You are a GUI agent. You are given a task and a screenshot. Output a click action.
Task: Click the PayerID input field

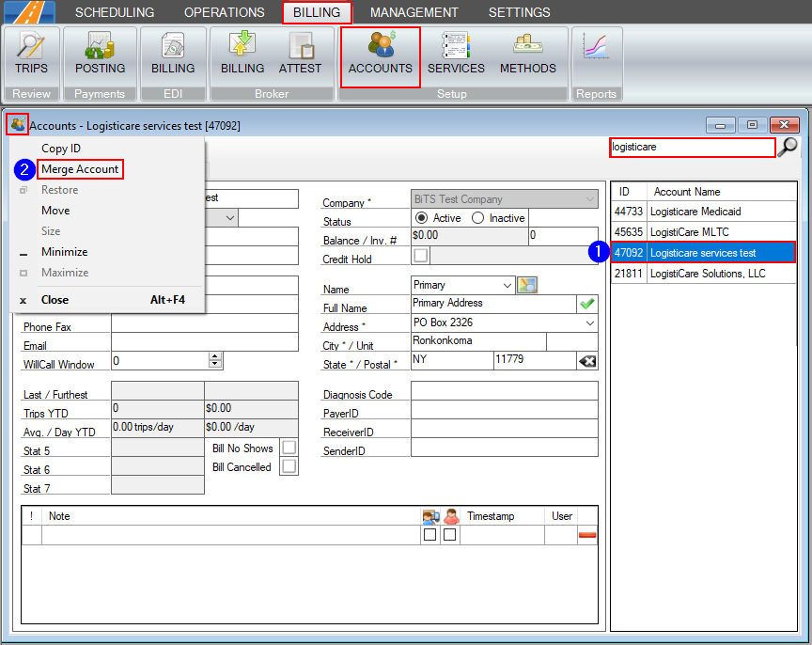[505, 410]
